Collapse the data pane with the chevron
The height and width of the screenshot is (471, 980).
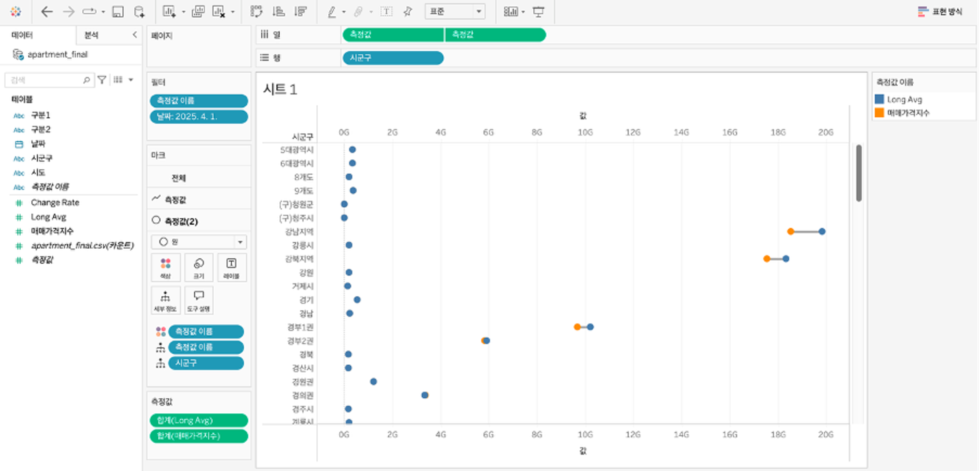point(134,34)
